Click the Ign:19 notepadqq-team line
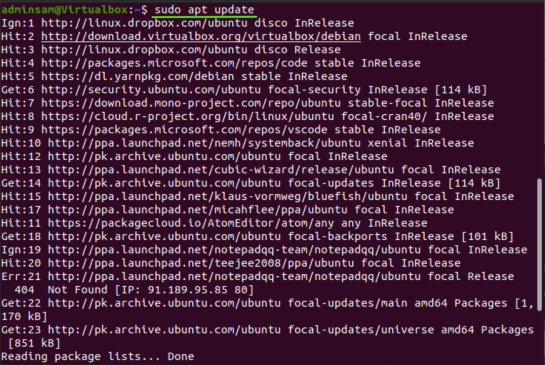The width and height of the screenshot is (545, 365). [264, 250]
